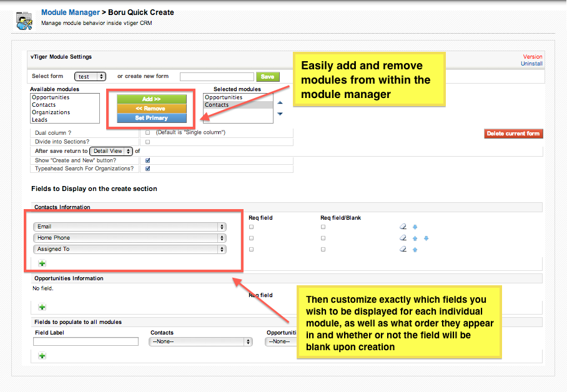Image resolution: width=567 pixels, height=392 pixels.
Task: Open the Home Phone field dropdown
Action: 130,238
